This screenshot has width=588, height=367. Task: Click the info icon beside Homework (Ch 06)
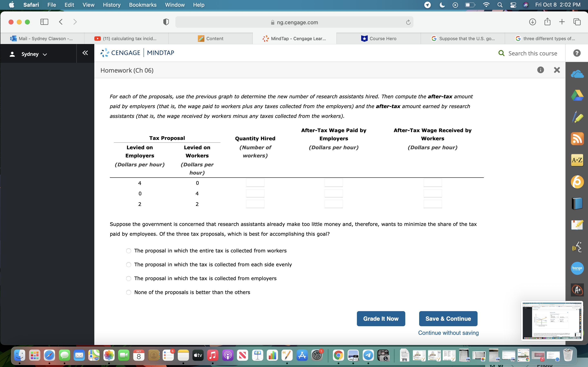point(541,70)
